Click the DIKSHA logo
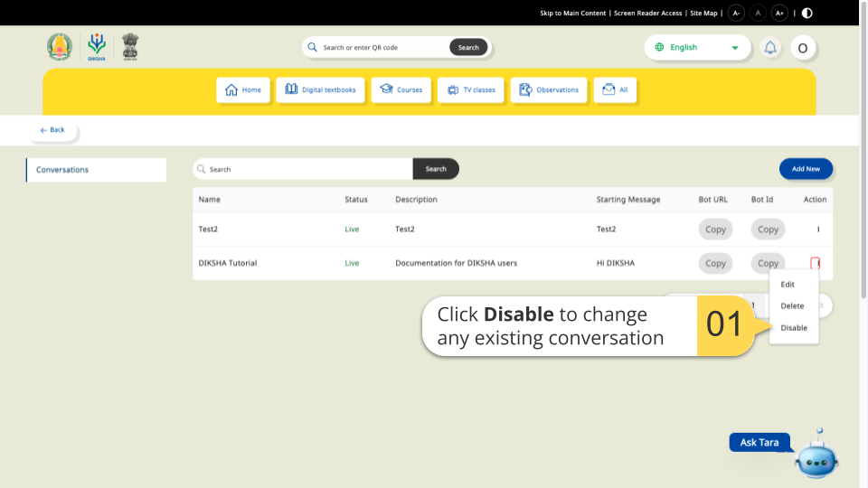Image resolution: width=868 pixels, height=488 pixels. coord(97,47)
